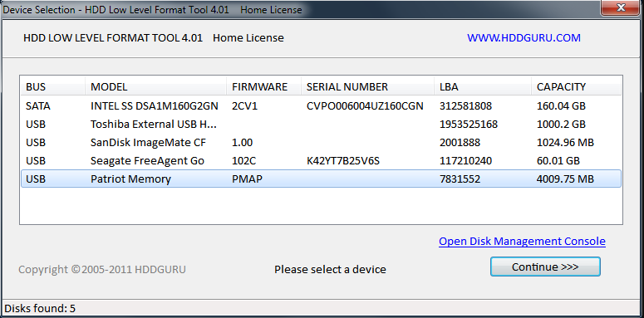Select the Toshiba External USB drive row
Viewport: 644px width, 318px height.
point(321,124)
